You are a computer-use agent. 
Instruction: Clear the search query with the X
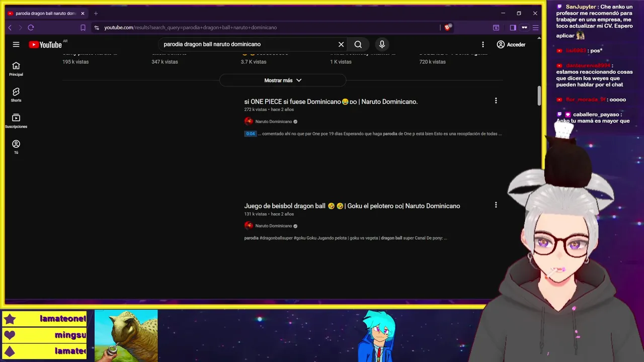tap(341, 44)
